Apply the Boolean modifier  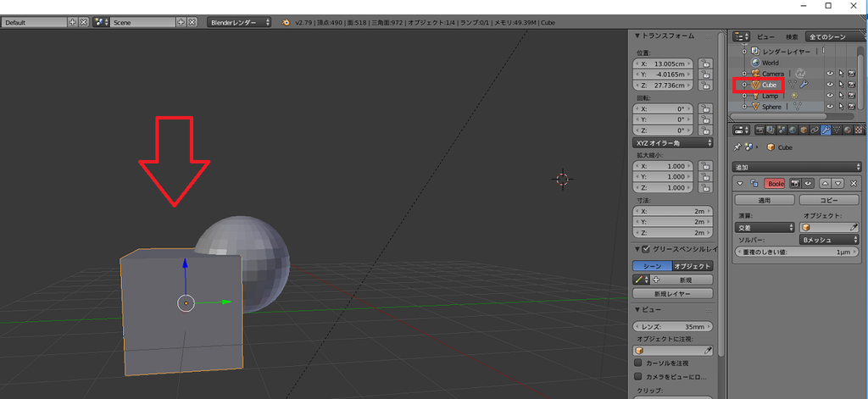coord(765,200)
